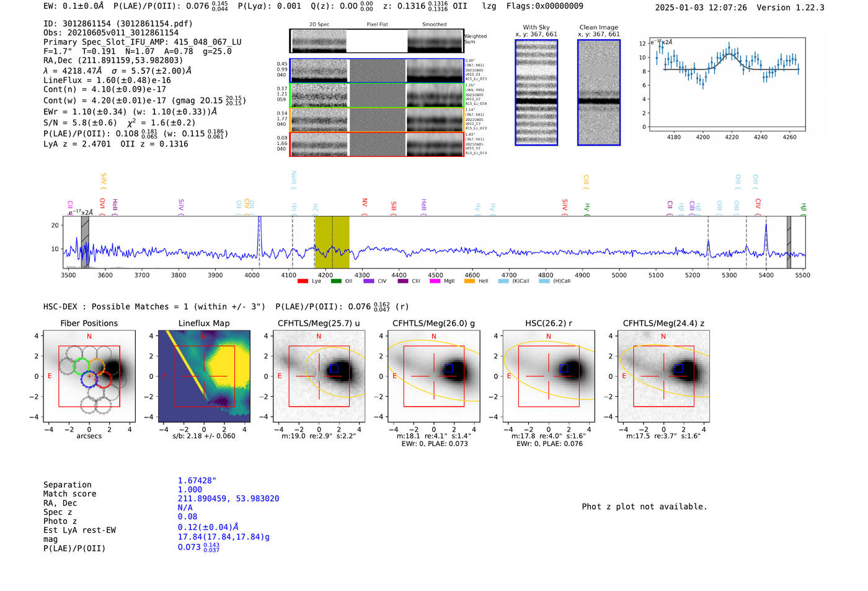Viewport: 868px width, 591px height.
Task: Select the EWr = 1.10(±0.34) line
Action: [x=130, y=112]
